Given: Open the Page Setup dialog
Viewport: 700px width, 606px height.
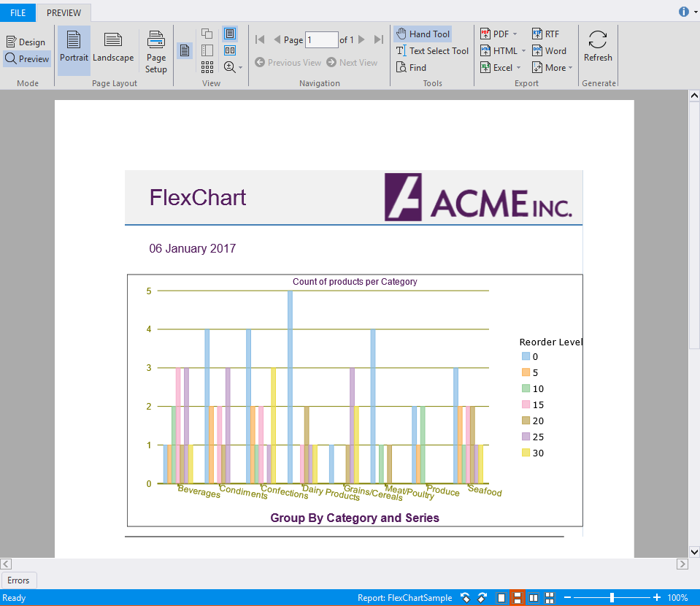Looking at the screenshot, I should tap(155, 50).
